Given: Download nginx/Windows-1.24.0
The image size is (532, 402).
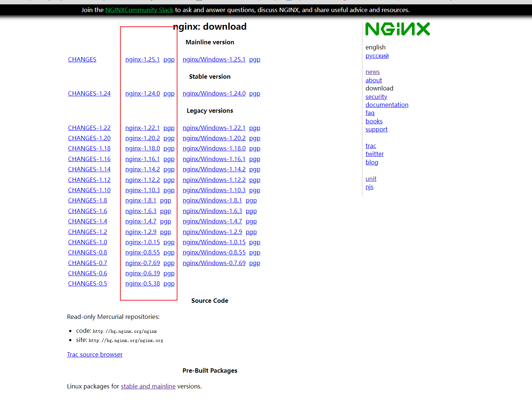Looking at the screenshot, I should point(214,93).
